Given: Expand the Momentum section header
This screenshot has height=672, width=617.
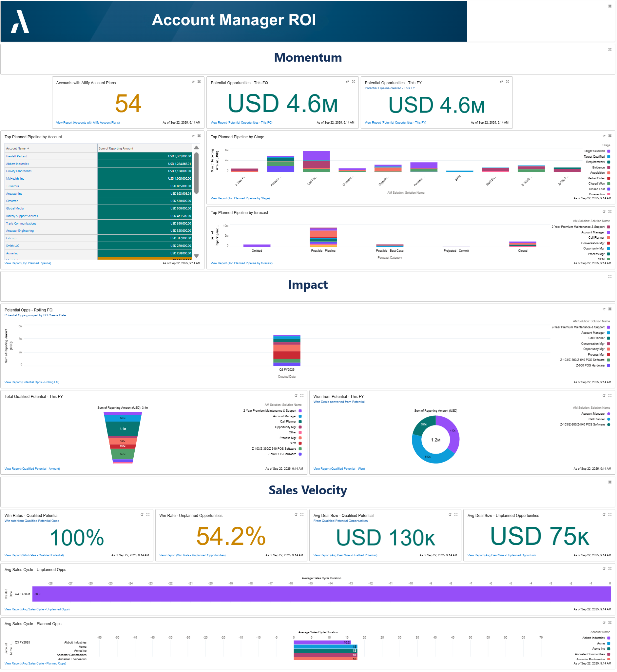Looking at the screenshot, I should point(610,49).
